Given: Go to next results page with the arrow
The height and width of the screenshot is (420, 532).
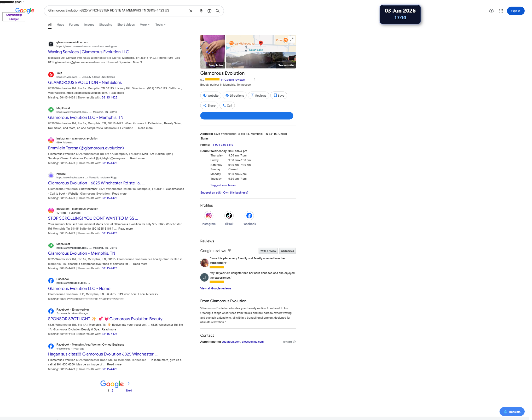Looking at the screenshot, I should click(x=129, y=383).
